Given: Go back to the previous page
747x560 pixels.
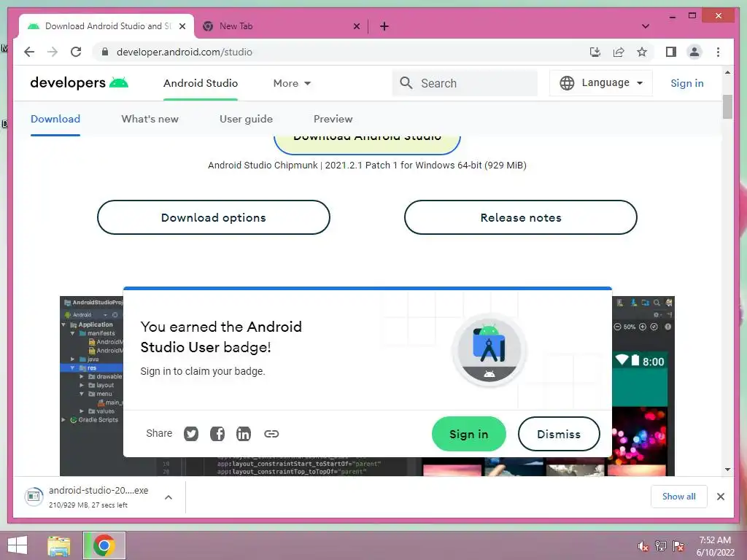Looking at the screenshot, I should (x=29, y=52).
